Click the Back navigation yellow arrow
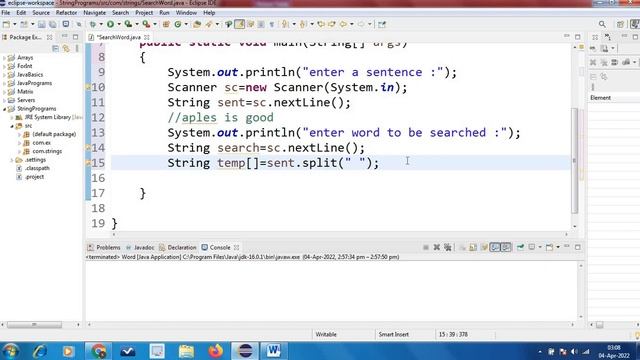The image size is (640, 360). pyautogui.click(x=343, y=24)
